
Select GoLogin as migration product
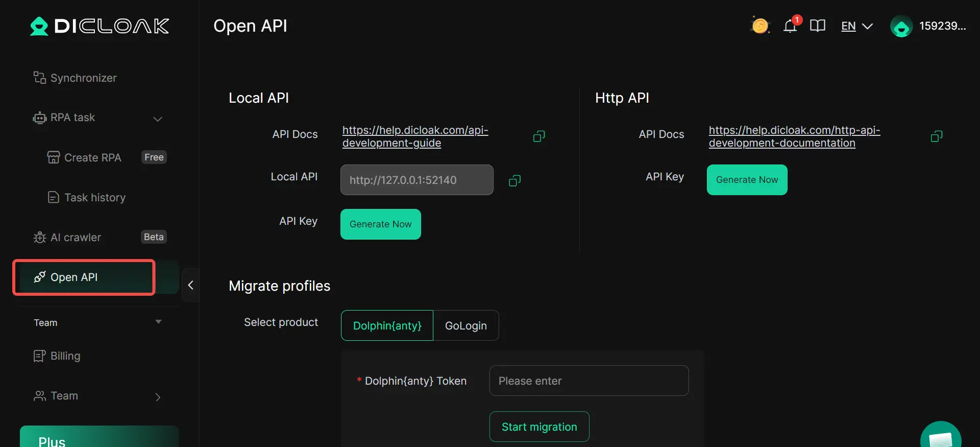tap(465, 325)
